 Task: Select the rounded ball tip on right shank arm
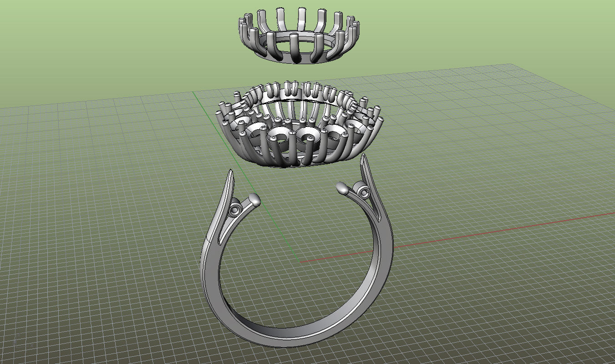pos(342,188)
